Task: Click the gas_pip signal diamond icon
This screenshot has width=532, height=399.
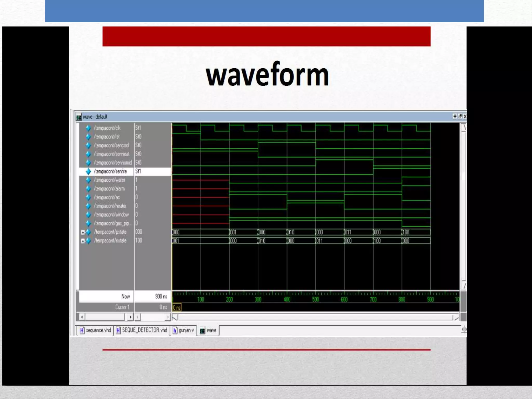Action: [88, 223]
